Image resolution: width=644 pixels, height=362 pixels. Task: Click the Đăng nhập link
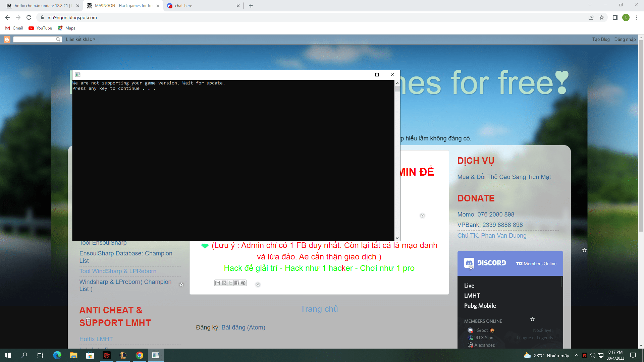(625, 40)
